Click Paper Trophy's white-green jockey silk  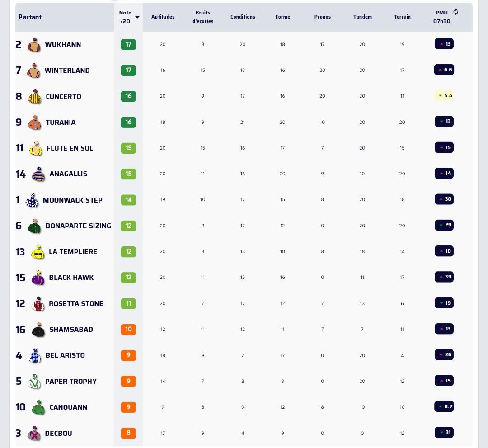click(34, 382)
